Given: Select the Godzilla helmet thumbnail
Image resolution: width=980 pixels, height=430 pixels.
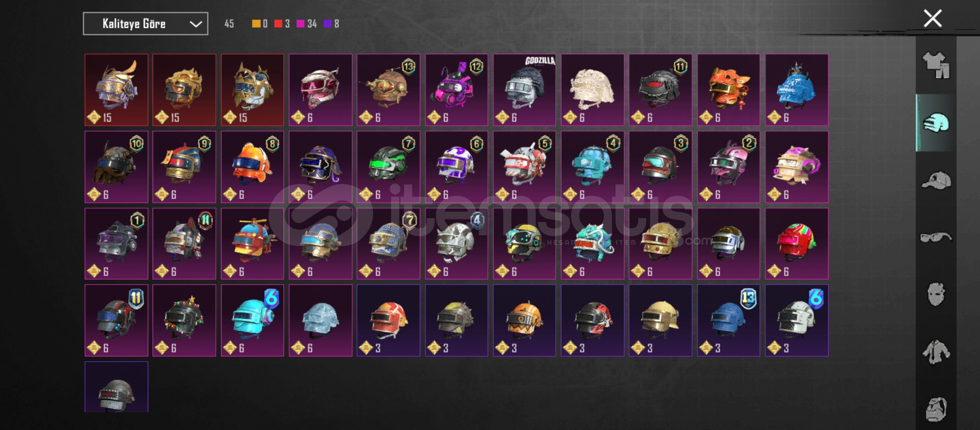Looking at the screenshot, I should tap(524, 90).
